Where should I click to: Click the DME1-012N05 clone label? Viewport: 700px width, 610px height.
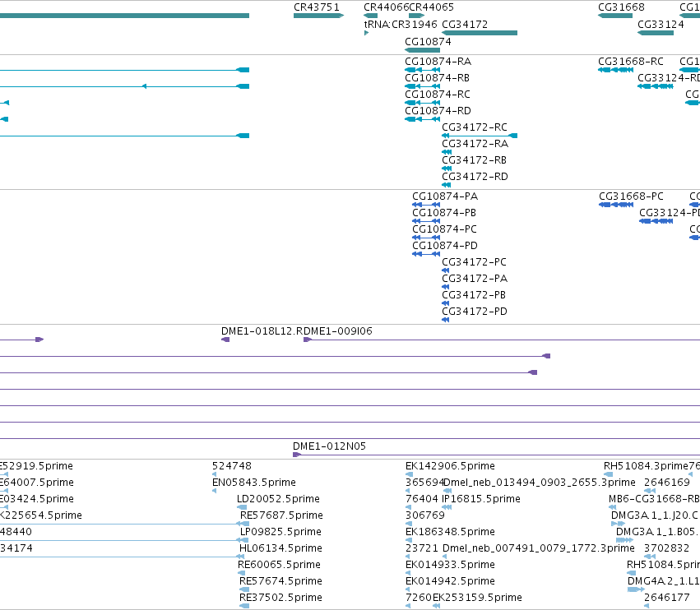[329, 446]
